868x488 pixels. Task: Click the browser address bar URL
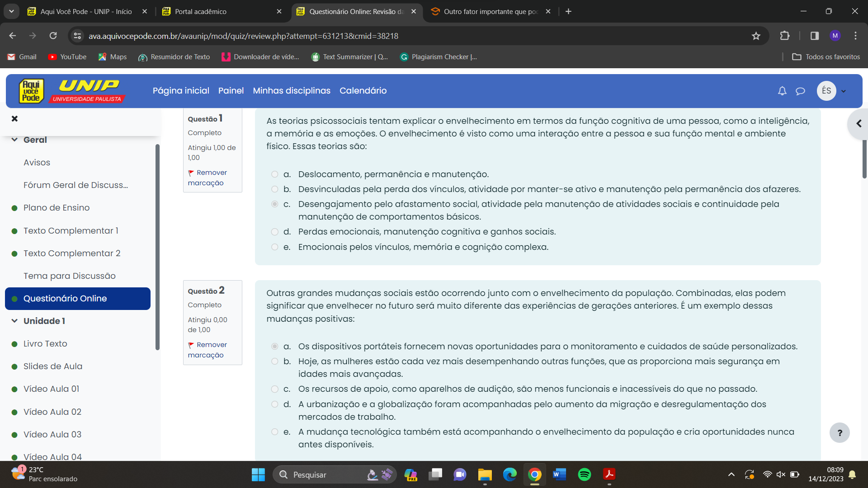click(x=243, y=36)
